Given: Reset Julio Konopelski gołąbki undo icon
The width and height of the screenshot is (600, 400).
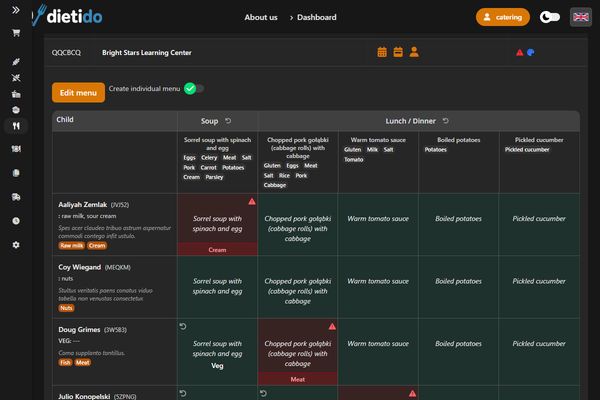Looking at the screenshot, I should click(x=263, y=393).
